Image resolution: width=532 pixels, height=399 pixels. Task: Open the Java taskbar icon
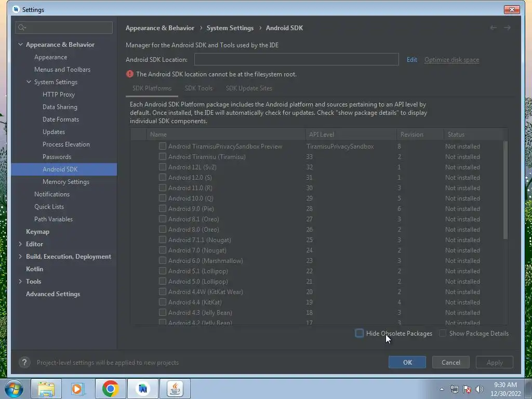[x=175, y=389]
